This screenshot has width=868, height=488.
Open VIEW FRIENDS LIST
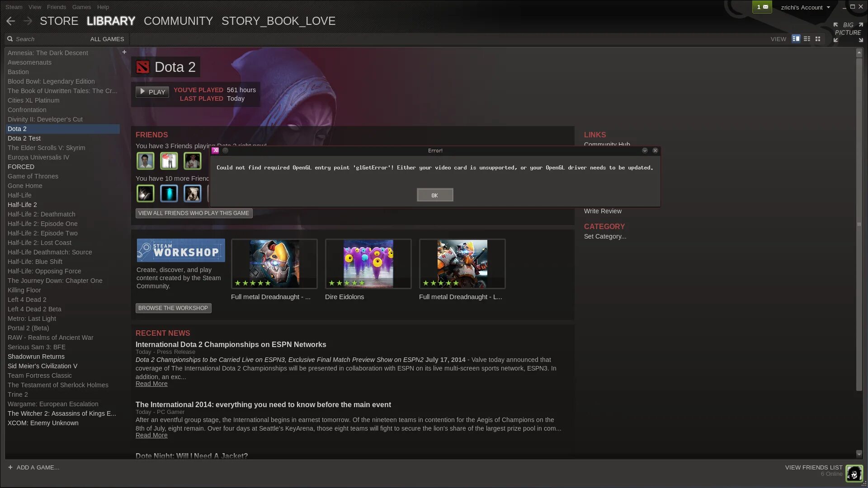click(x=814, y=467)
